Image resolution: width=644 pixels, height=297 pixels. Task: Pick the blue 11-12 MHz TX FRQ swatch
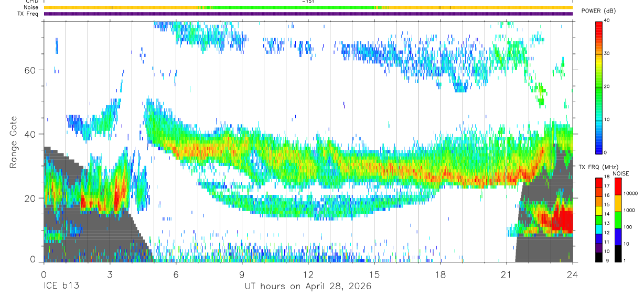point(599,239)
